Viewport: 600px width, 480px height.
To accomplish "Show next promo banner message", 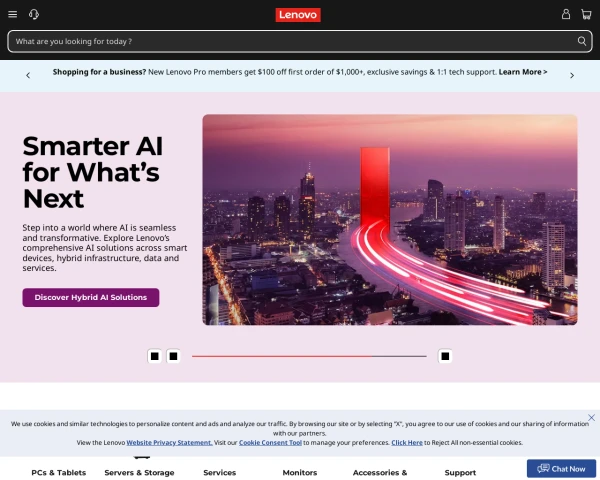I will (x=572, y=75).
